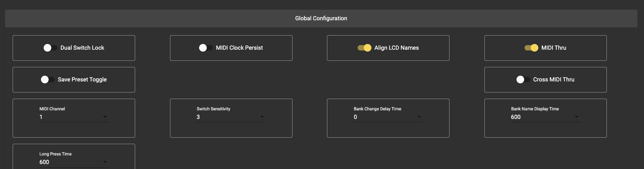Turn on the Cross MIDI Thru switch
Screen dimensions: 644x169
point(523,80)
